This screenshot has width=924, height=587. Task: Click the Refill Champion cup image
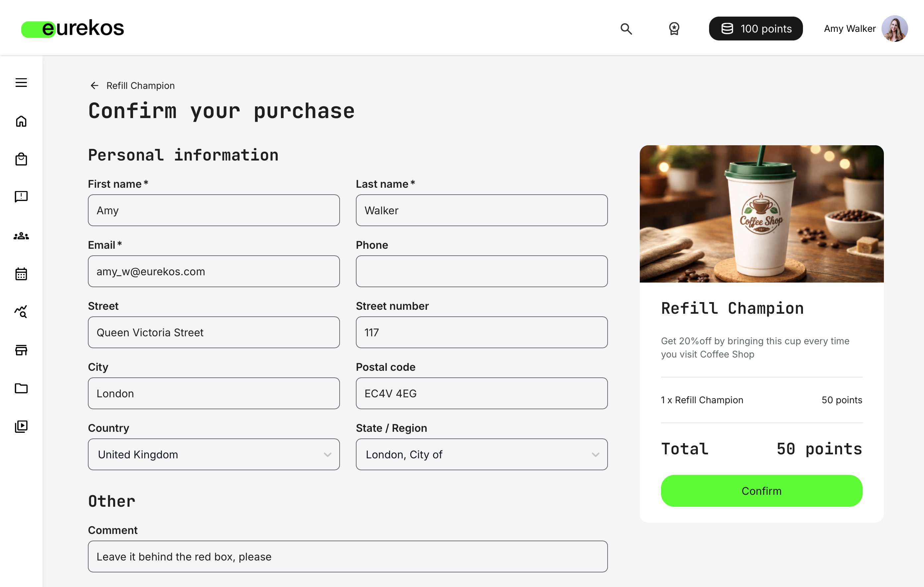(761, 214)
